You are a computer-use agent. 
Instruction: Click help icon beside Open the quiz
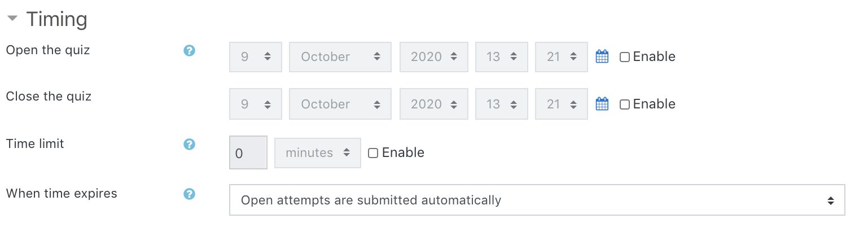click(x=190, y=51)
